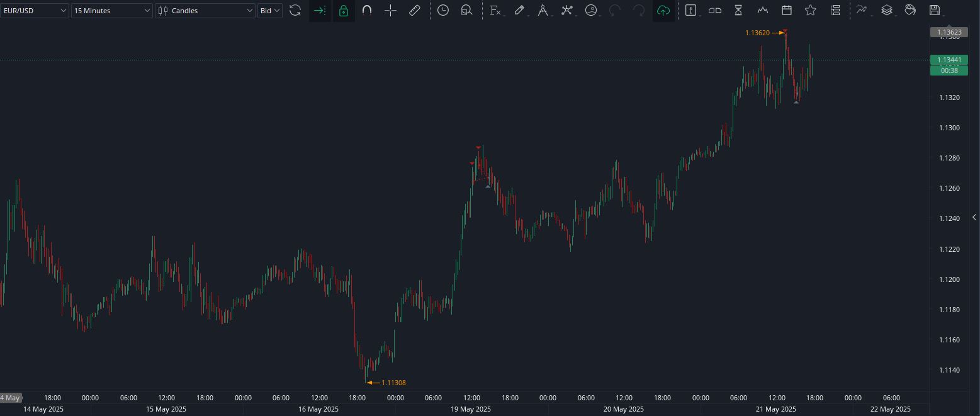Click the refresh chart icon
980x416 pixels.
pos(295,11)
